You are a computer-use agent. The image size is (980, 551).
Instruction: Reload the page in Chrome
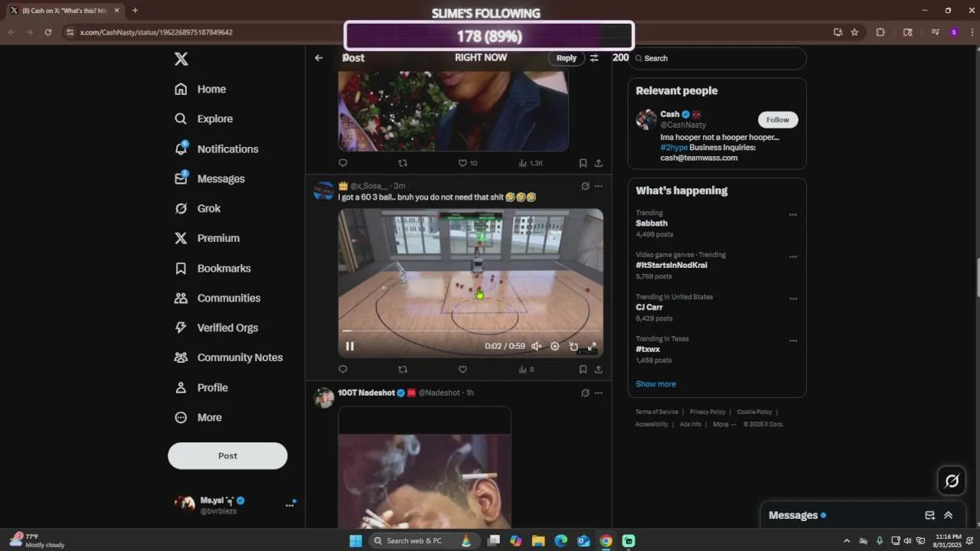coord(48,32)
